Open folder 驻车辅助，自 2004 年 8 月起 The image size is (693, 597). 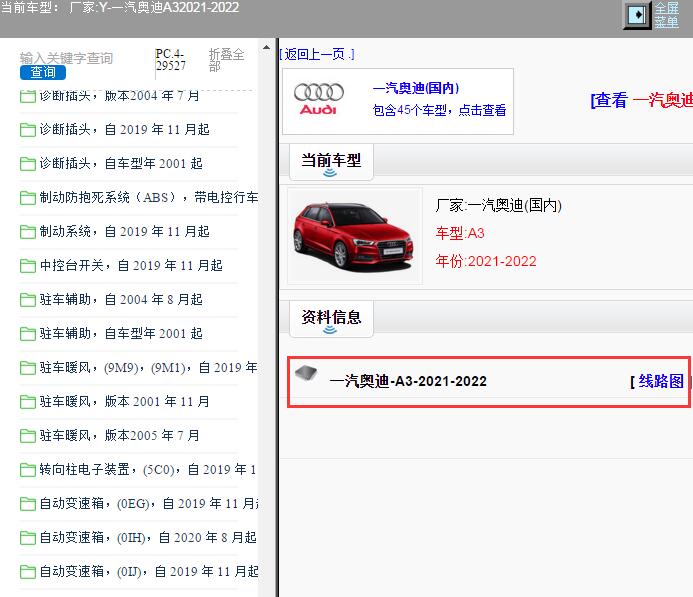point(121,300)
